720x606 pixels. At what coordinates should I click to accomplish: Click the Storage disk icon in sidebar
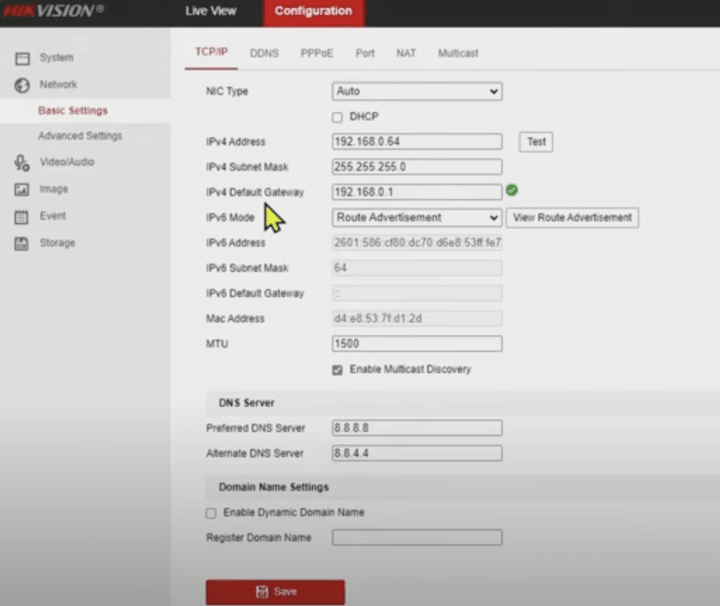point(21,243)
